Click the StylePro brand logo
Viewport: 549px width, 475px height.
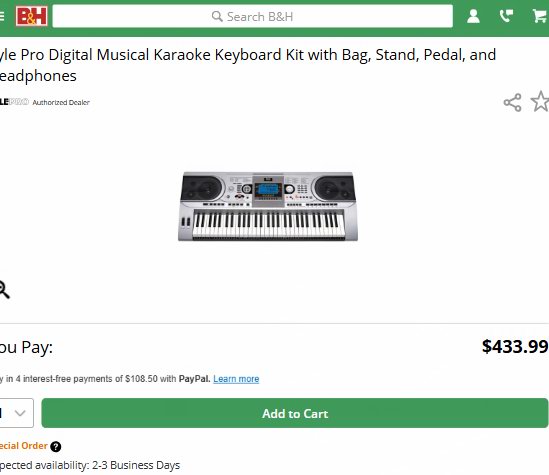pos(14,102)
